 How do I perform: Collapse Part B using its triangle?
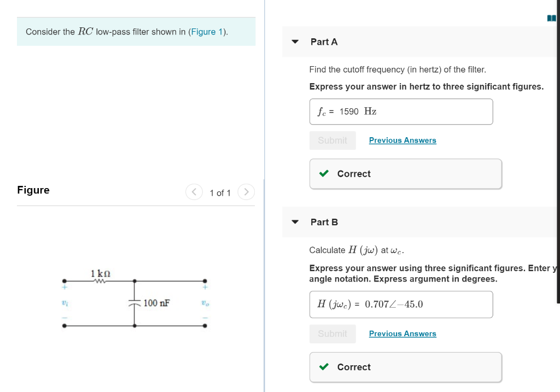[x=295, y=222]
